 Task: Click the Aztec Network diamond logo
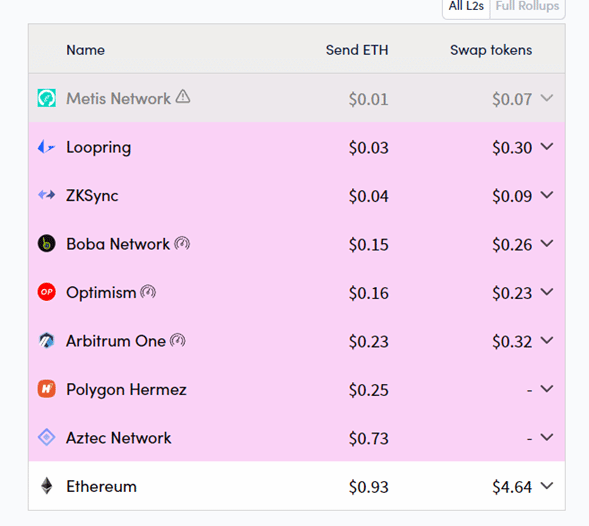pyautogui.click(x=47, y=437)
